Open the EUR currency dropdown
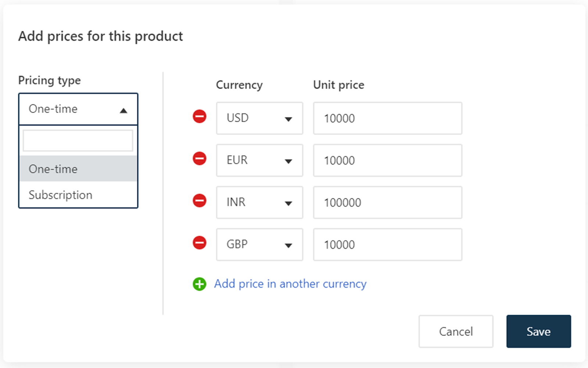588x368 pixels. [259, 160]
